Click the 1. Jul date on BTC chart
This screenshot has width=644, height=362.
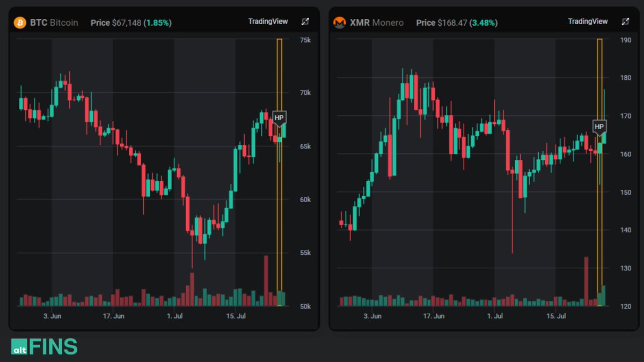coord(174,316)
